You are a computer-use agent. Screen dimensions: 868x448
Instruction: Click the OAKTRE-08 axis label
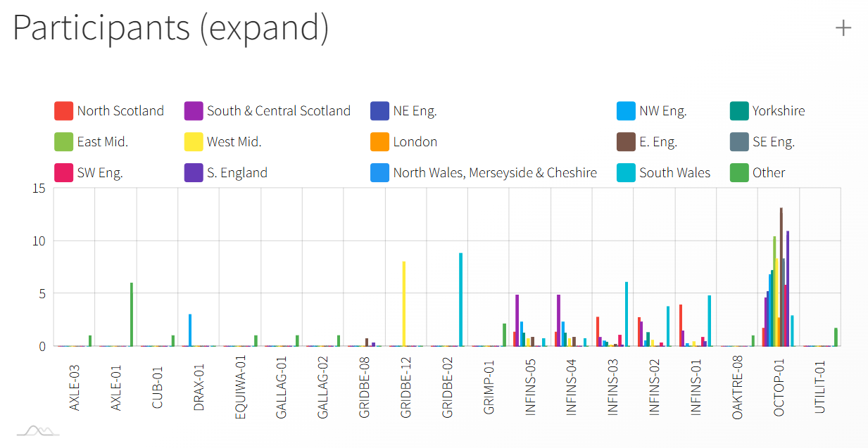(x=738, y=388)
